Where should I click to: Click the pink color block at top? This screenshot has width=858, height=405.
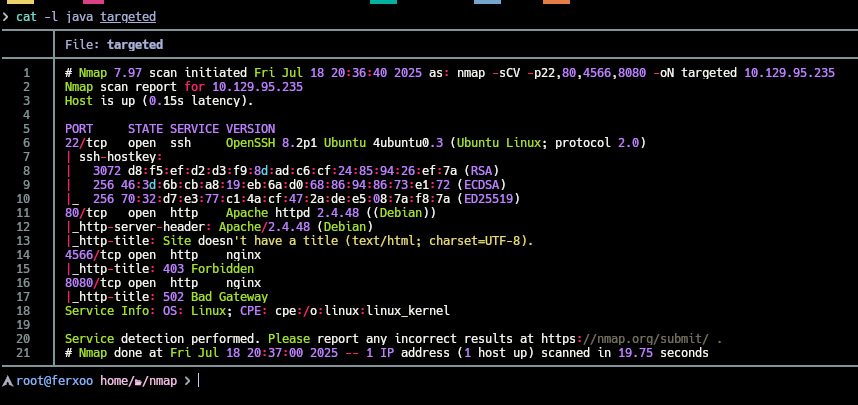click(94, 2)
